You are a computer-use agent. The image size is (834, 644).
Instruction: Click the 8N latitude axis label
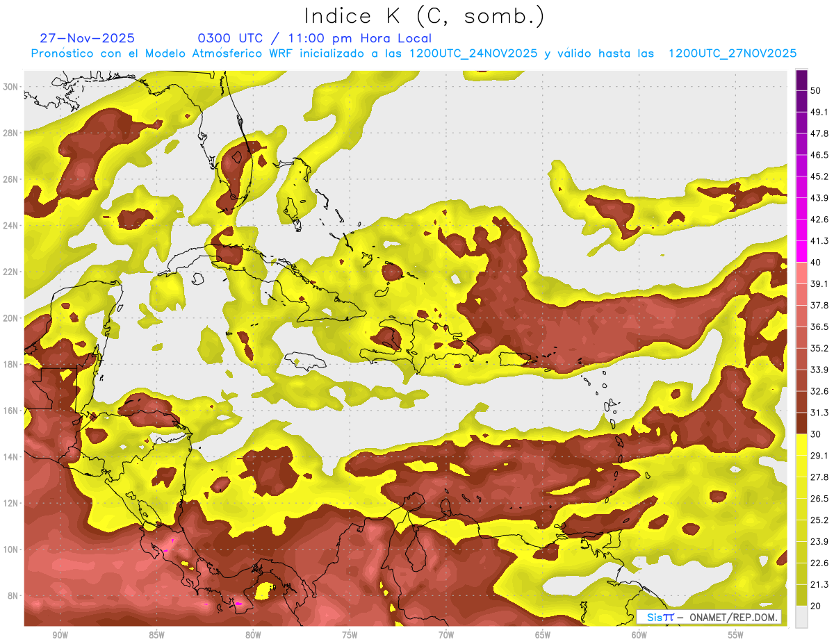coord(13,595)
